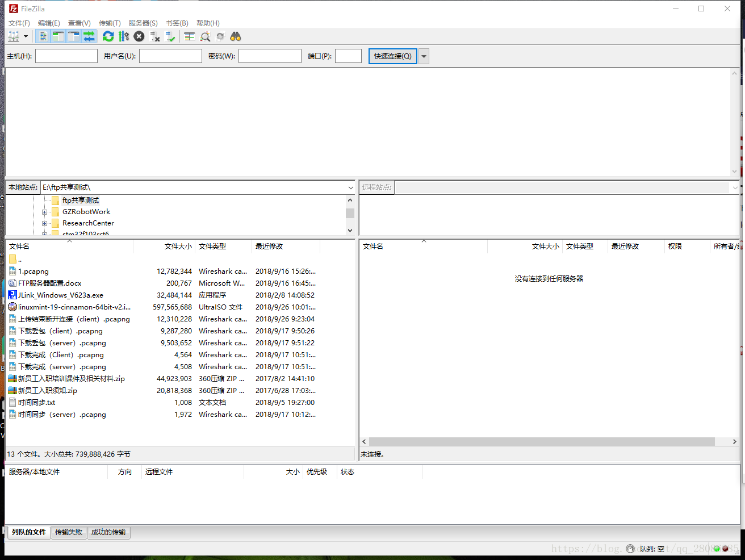Toggle local directory tree display

(58, 36)
